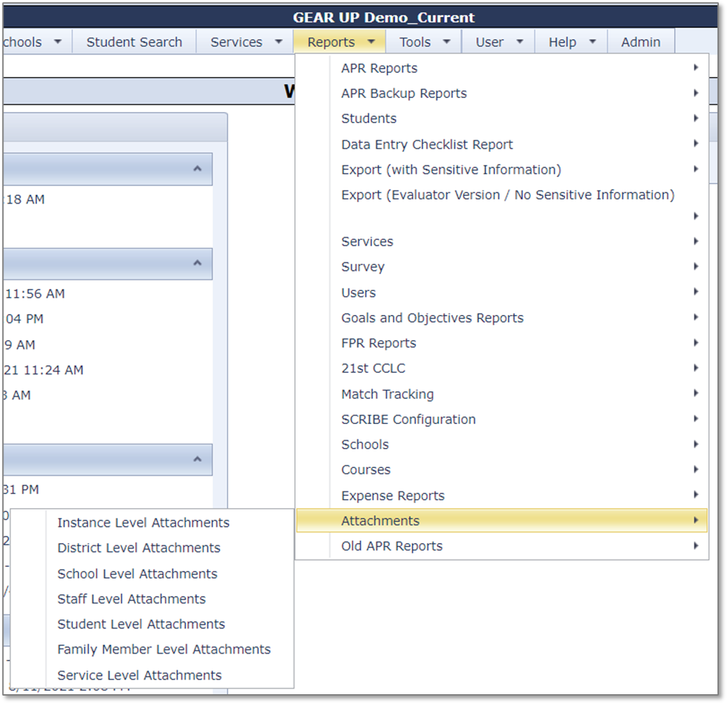The height and width of the screenshot is (704, 728).
Task: Select Export (with Sensitive Information)
Action: click(501, 169)
